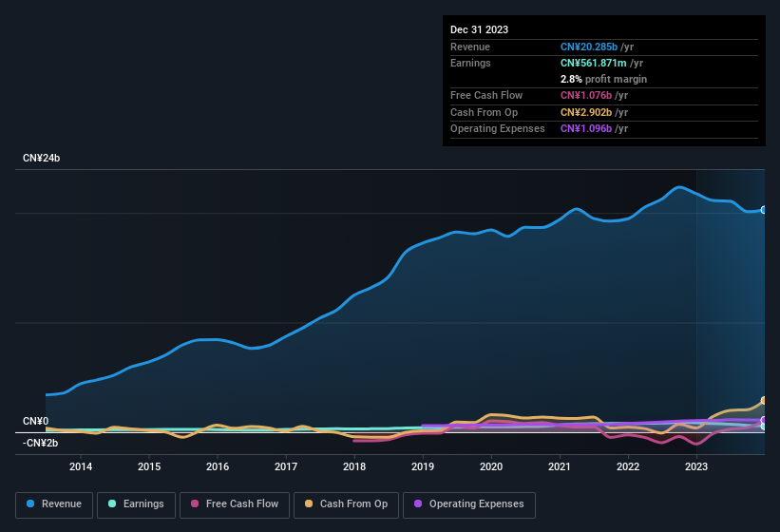Click the Dec 31 2023 tooltip date header
The image size is (780, 532).
tap(480, 29)
